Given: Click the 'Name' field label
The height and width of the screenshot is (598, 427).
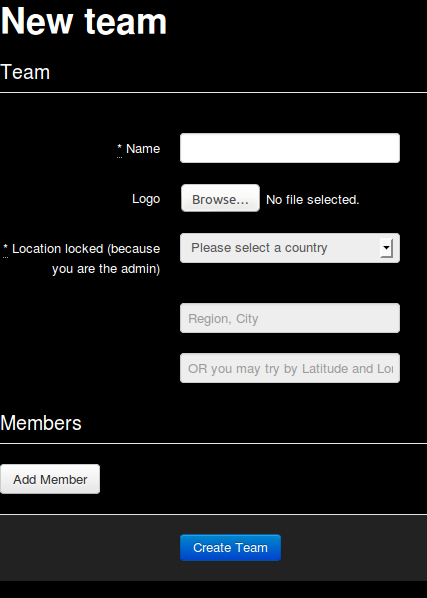Looking at the screenshot, I should [x=143, y=149].
